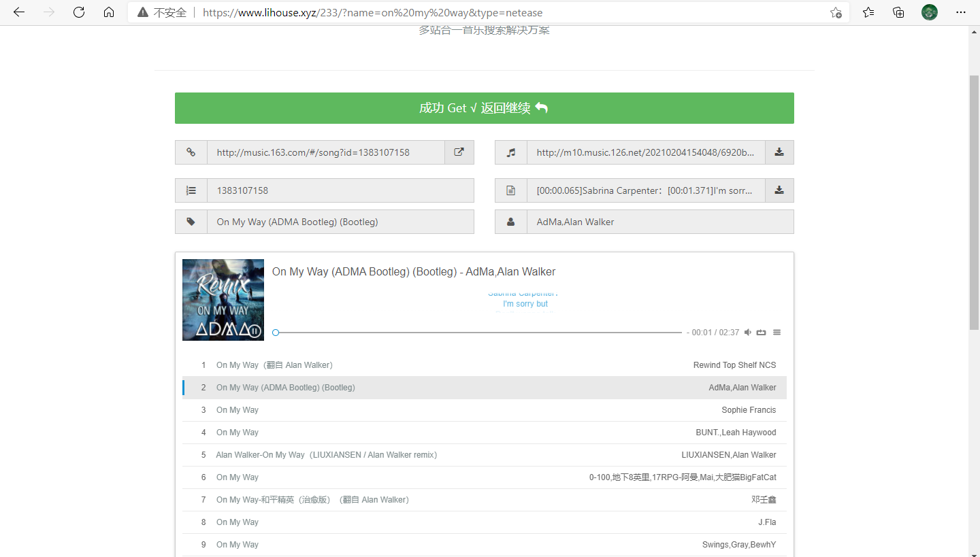Select the AdMa,Alan Walker artist field

pyautogui.click(x=660, y=222)
